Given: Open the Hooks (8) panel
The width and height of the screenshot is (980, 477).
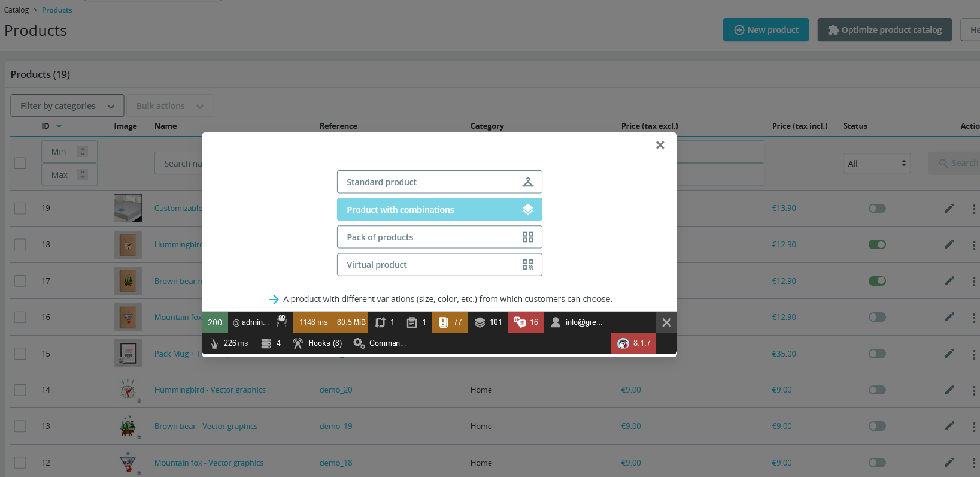Looking at the screenshot, I should pos(317,343).
